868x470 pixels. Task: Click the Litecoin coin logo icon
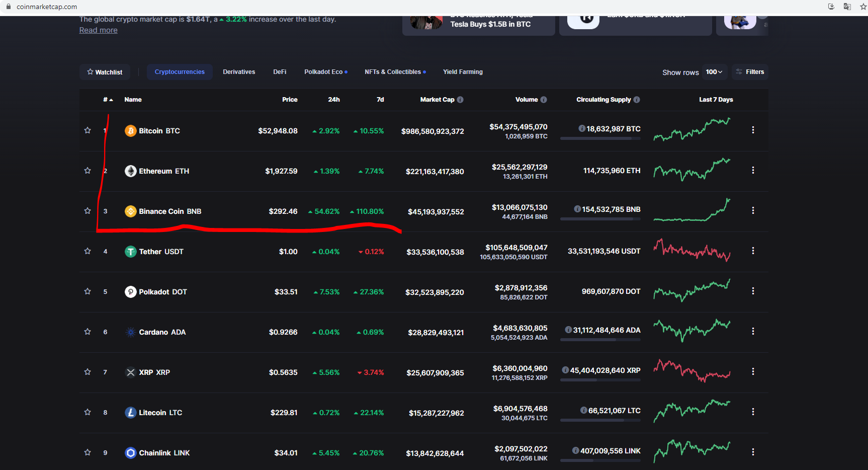click(x=131, y=413)
